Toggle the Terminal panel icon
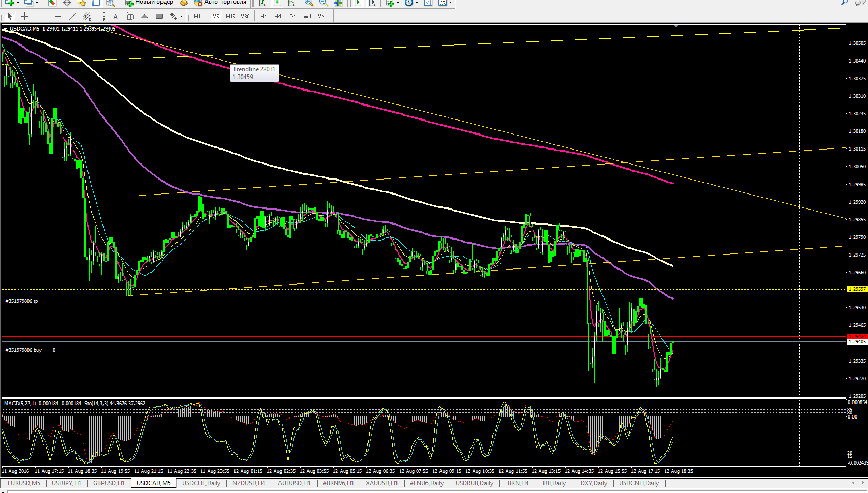Viewport: 868px width, 493px height. pyautogui.click(x=96, y=3)
